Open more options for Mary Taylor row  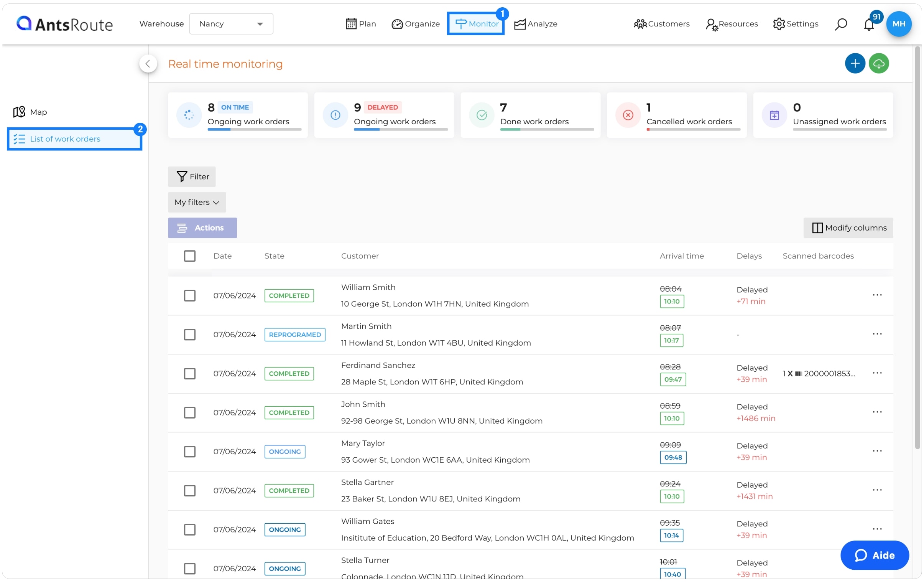(x=877, y=451)
